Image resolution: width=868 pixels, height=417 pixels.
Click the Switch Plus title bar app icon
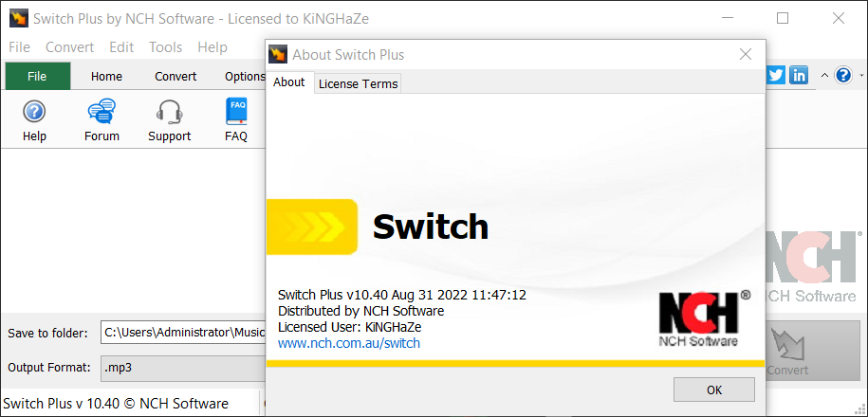(x=18, y=18)
